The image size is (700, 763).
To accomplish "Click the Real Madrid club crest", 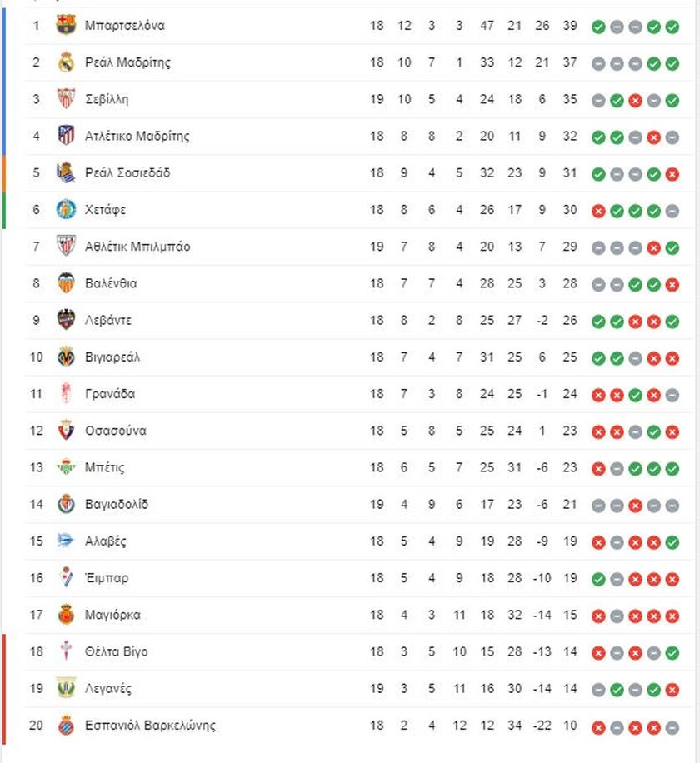I will [66, 62].
